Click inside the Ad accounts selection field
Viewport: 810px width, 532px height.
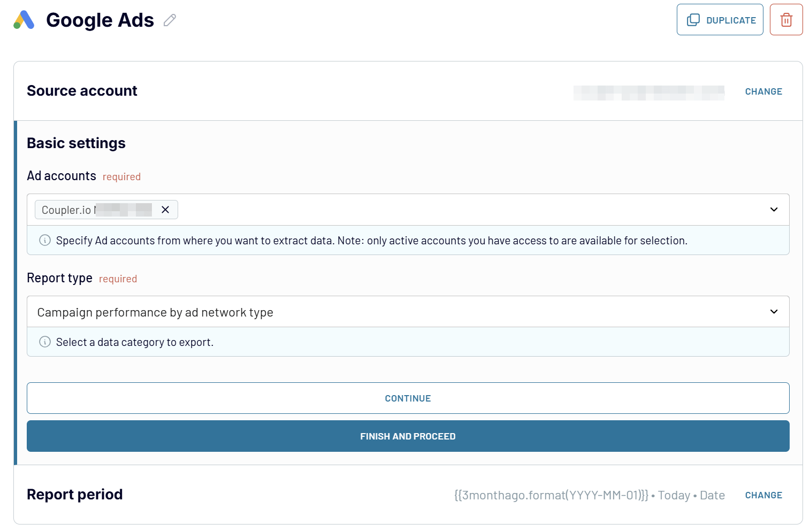tap(408, 210)
